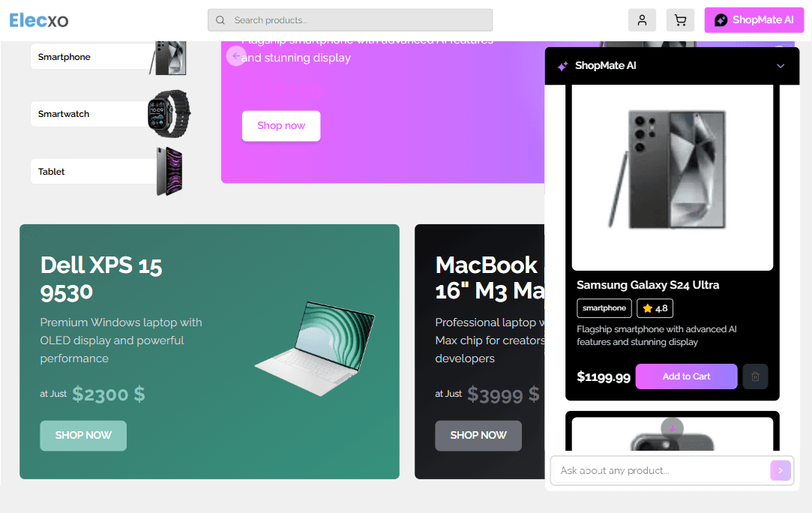812x513 pixels.
Task: Click the sparkle icon in ShopMate AI header
Action: coord(562,66)
